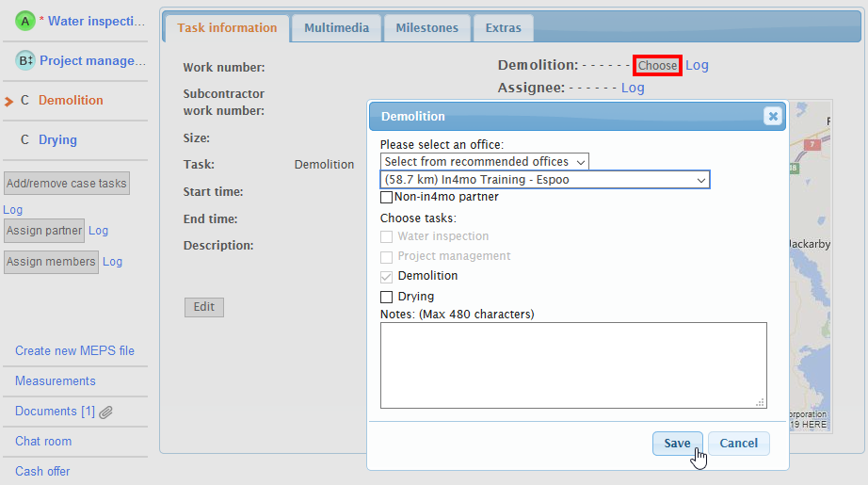
Task: Switch to the Multimedia tab
Action: pos(336,28)
